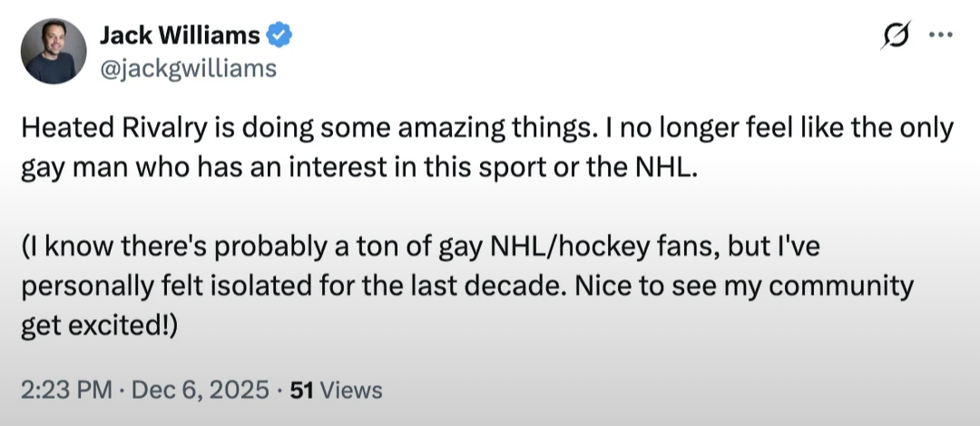Image resolution: width=980 pixels, height=426 pixels.
Task: Click the Dec 6, 2025 date
Action: click(x=200, y=391)
